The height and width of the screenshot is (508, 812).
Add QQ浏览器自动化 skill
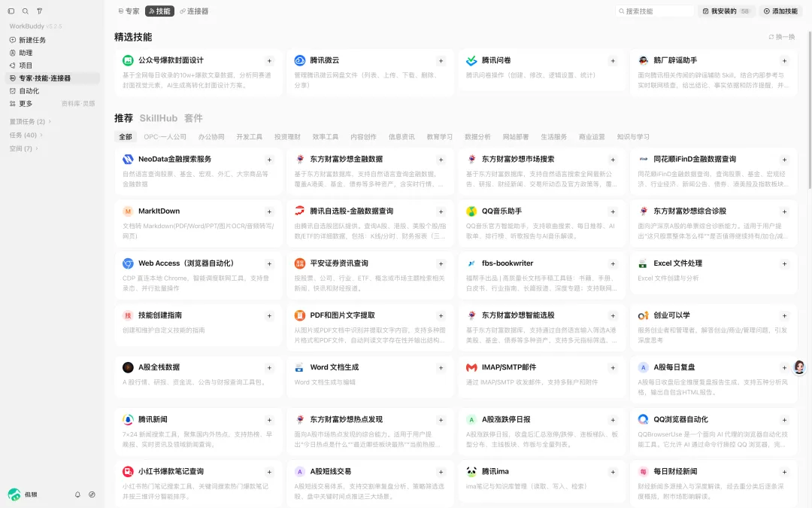click(784, 420)
